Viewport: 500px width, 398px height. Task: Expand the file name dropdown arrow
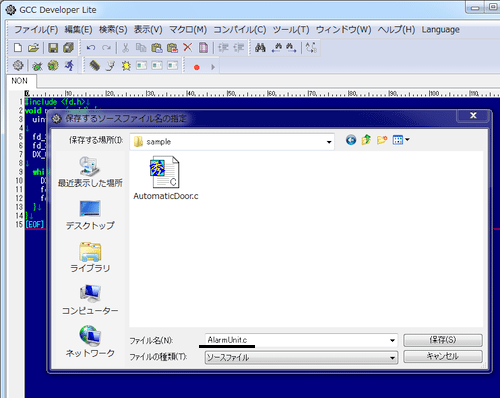[392, 340]
